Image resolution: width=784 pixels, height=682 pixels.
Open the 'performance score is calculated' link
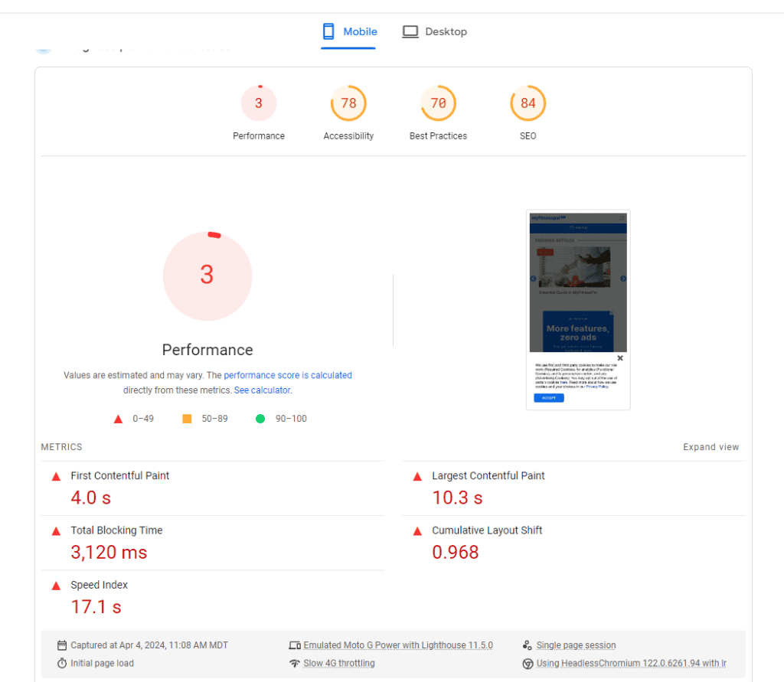[x=288, y=375]
